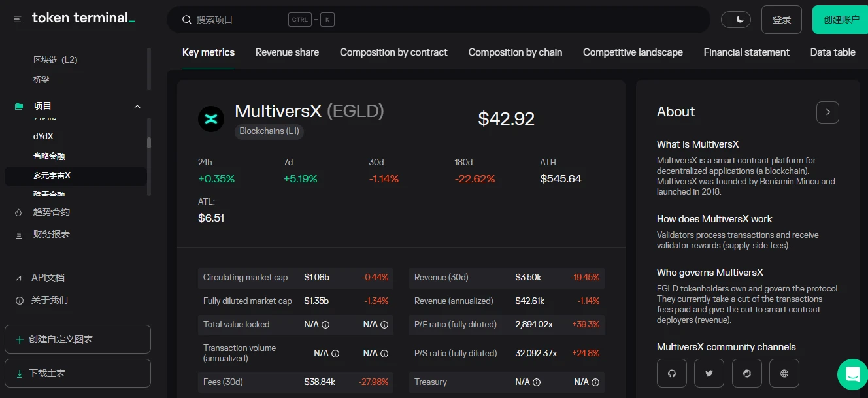Expand About panel arrow button
The height and width of the screenshot is (398, 868).
point(827,112)
